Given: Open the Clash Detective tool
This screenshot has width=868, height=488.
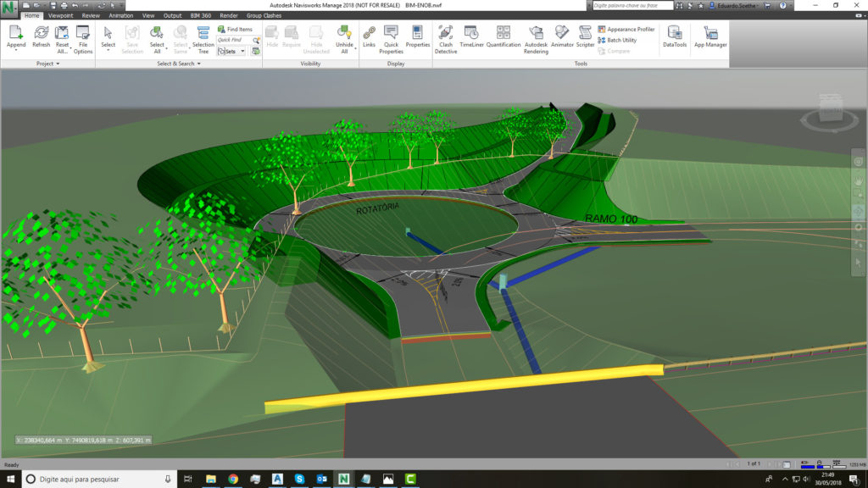Looking at the screenshot, I should coord(446,39).
